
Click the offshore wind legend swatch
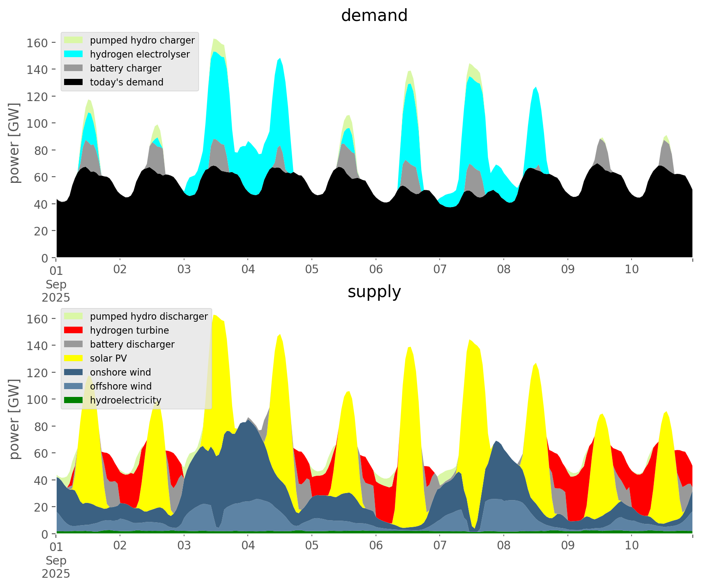pos(74,386)
